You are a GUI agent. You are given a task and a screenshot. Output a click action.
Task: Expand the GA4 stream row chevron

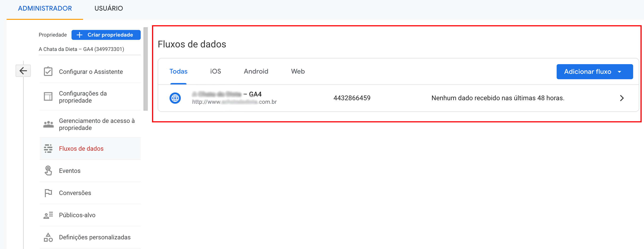pos(622,98)
